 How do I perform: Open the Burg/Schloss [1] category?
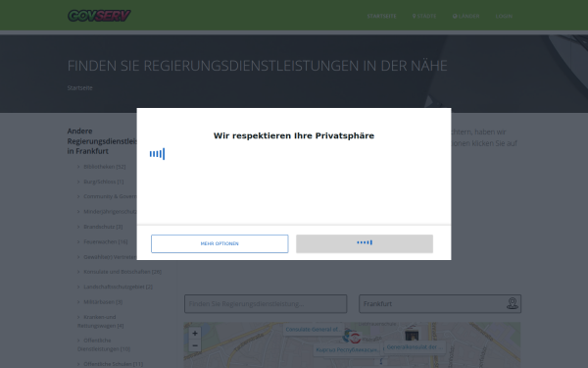tap(103, 182)
